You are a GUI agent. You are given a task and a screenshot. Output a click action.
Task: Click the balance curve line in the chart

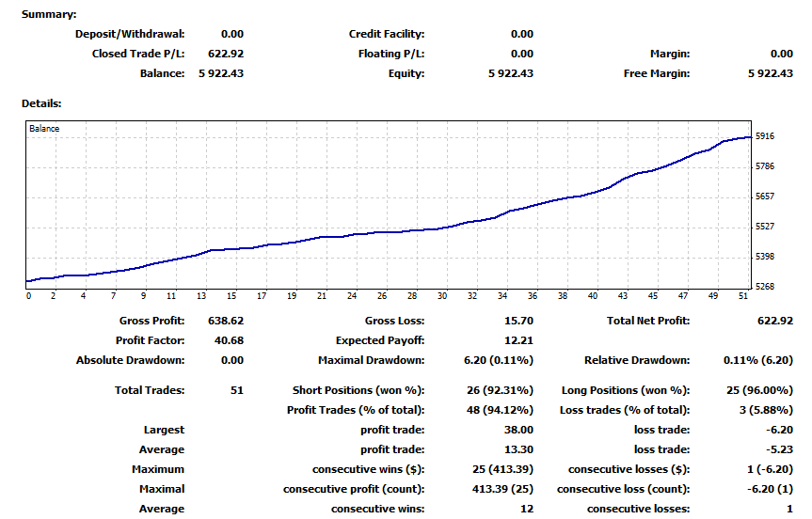tap(389, 232)
